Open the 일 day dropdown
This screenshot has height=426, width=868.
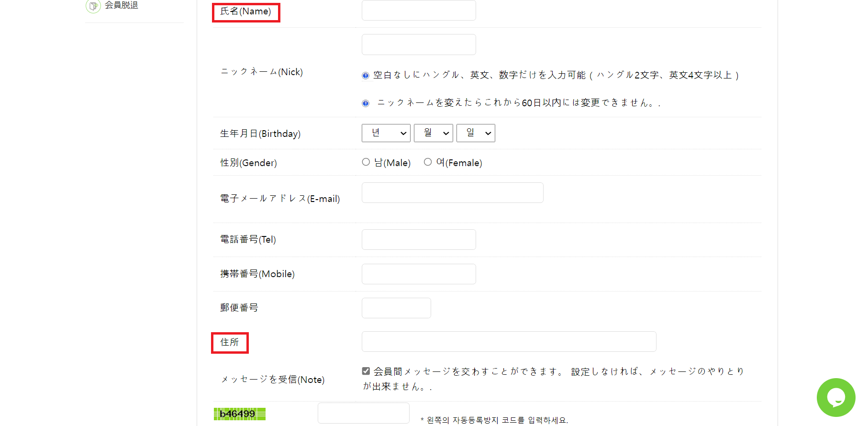click(x=476, y=133)
